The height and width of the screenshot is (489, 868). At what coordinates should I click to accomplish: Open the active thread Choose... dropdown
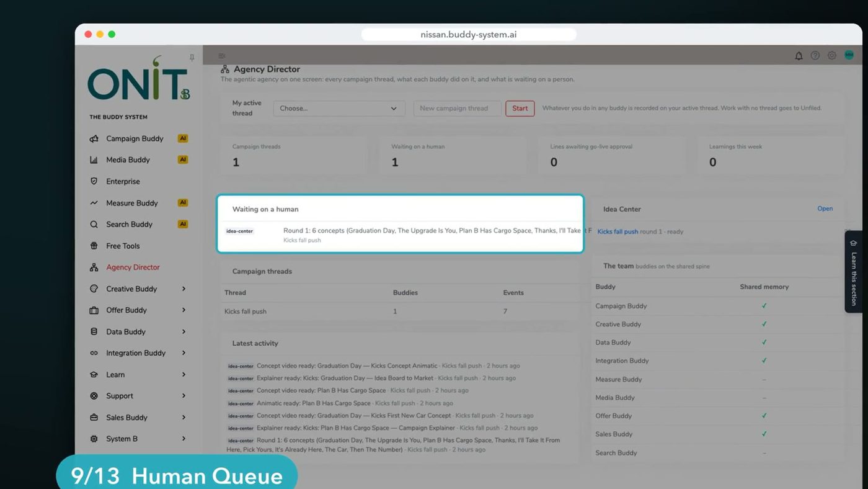pos(339,109)
